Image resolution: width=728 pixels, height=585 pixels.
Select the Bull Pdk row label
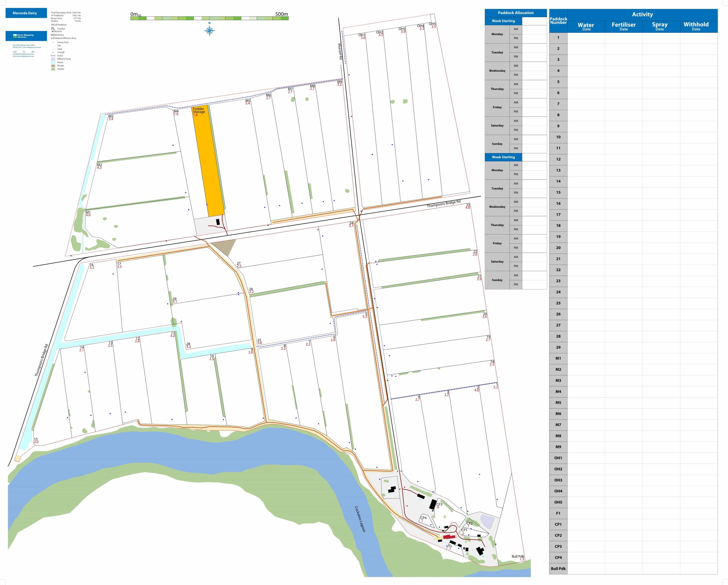click(558, 568)
